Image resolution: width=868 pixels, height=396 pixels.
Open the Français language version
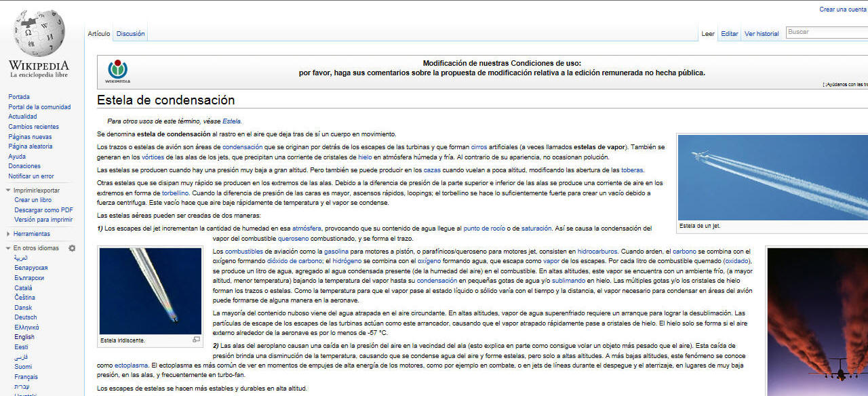(x=26, y=376)
